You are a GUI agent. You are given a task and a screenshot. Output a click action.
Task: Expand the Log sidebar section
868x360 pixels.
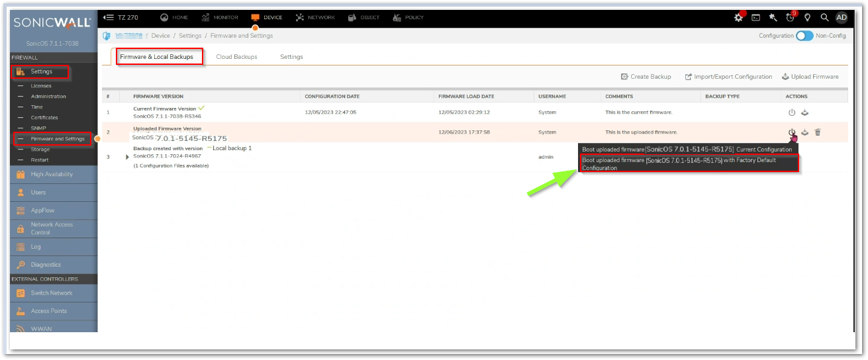(36, 247)
